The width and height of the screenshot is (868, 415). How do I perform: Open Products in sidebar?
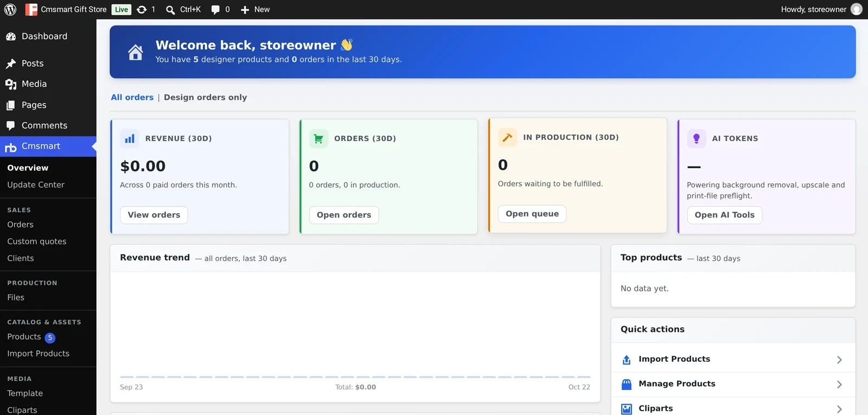click(x=24, y=337)
